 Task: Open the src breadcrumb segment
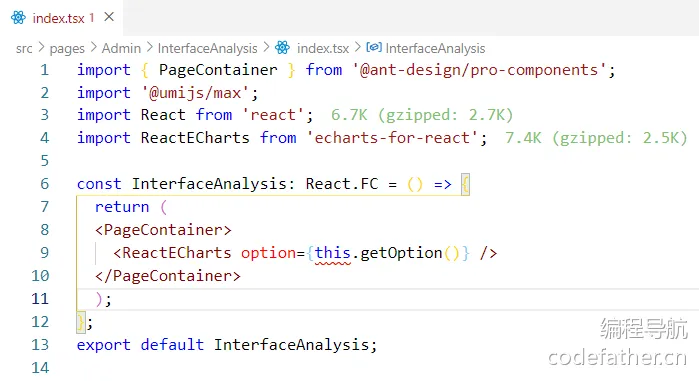tap(24, 48)
